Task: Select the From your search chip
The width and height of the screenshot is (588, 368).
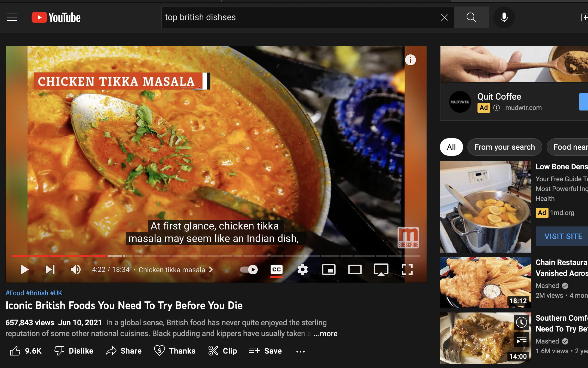Action: (x=504, y=147)
